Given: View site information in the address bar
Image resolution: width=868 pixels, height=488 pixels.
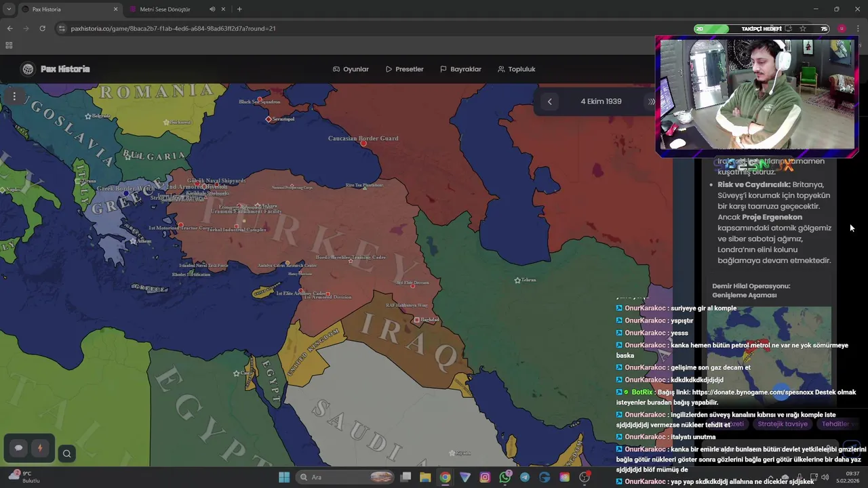Looking at the screenshot, I should pyautogui.click(x=62, y=28).
